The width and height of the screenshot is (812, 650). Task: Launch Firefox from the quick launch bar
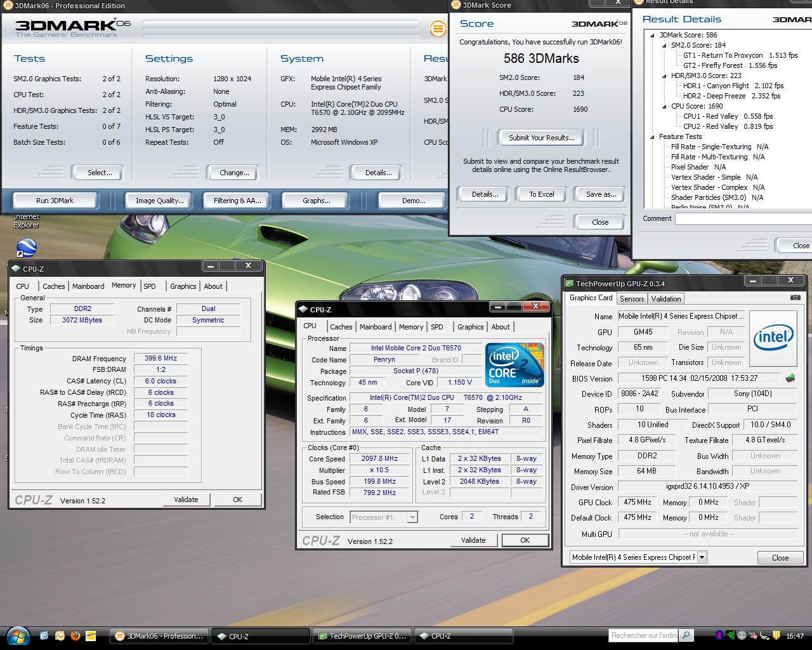pos(75,635)
